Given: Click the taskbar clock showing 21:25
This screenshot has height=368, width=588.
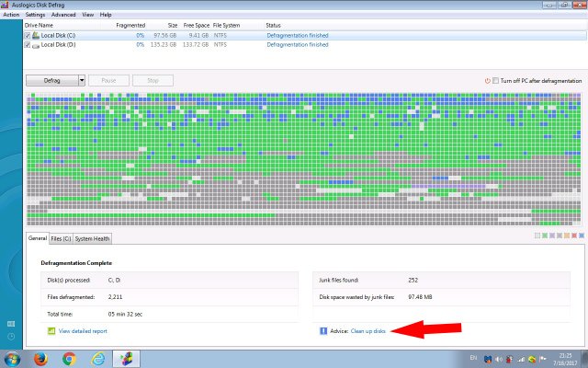Looking at the screenshot, I should click(565, 359).
